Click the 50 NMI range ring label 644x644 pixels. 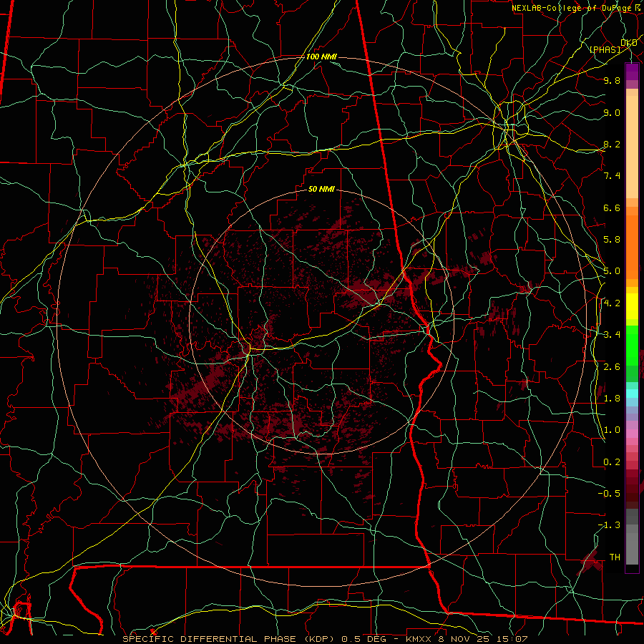click(x=321, y=190)
